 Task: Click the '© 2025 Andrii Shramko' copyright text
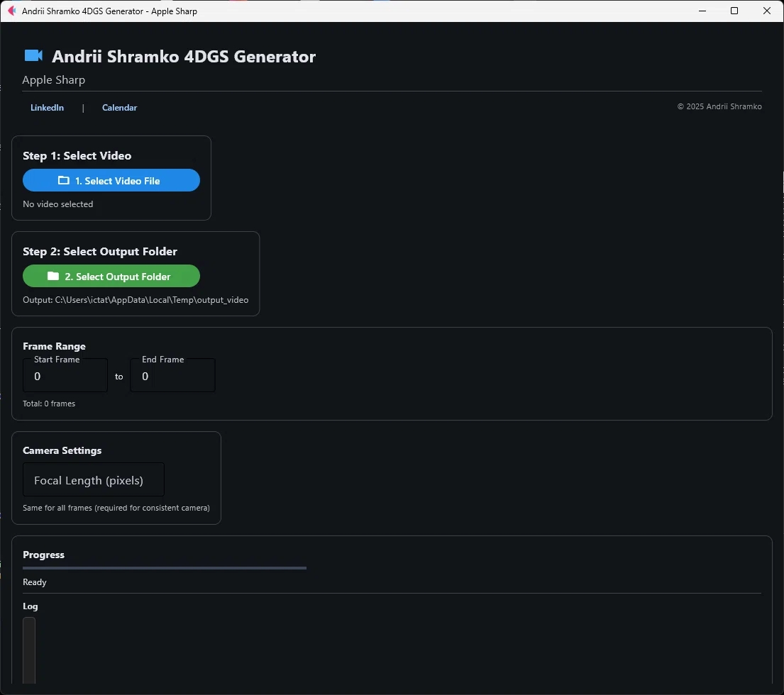click(719, 106)
